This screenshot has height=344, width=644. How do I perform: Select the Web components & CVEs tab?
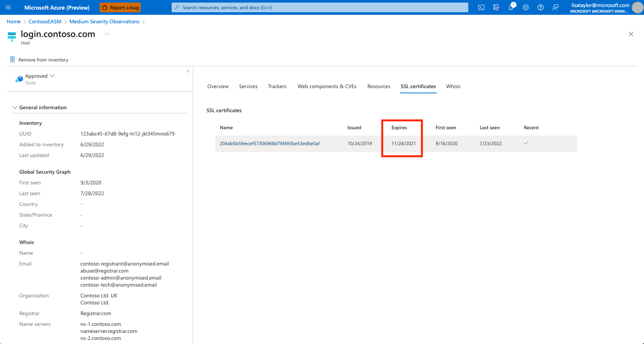pos(327,86)
